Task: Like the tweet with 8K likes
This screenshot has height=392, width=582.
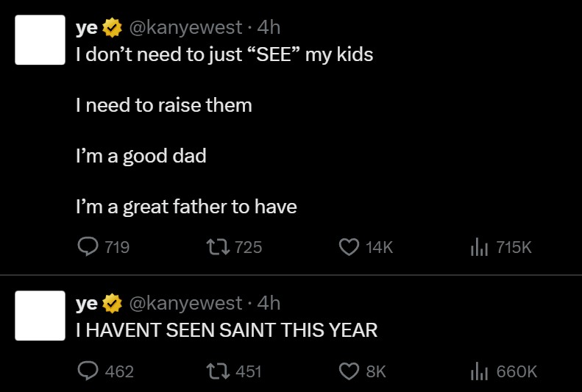Action: [x=348, y=371]
